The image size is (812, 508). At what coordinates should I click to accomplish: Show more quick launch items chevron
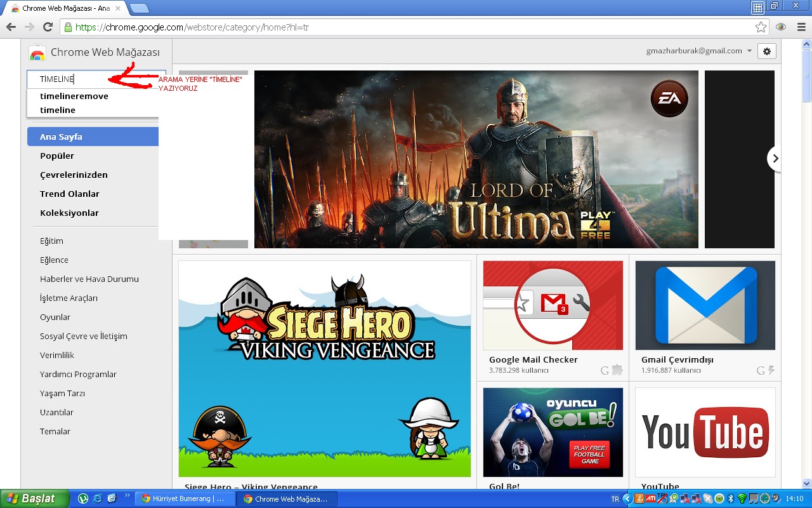128,495
